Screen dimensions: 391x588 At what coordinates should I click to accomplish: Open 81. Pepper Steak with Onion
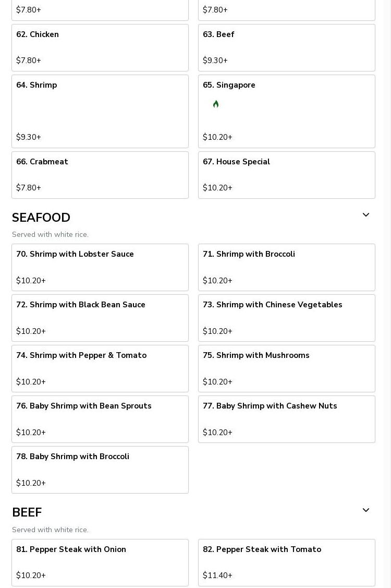tap(100, 562)
